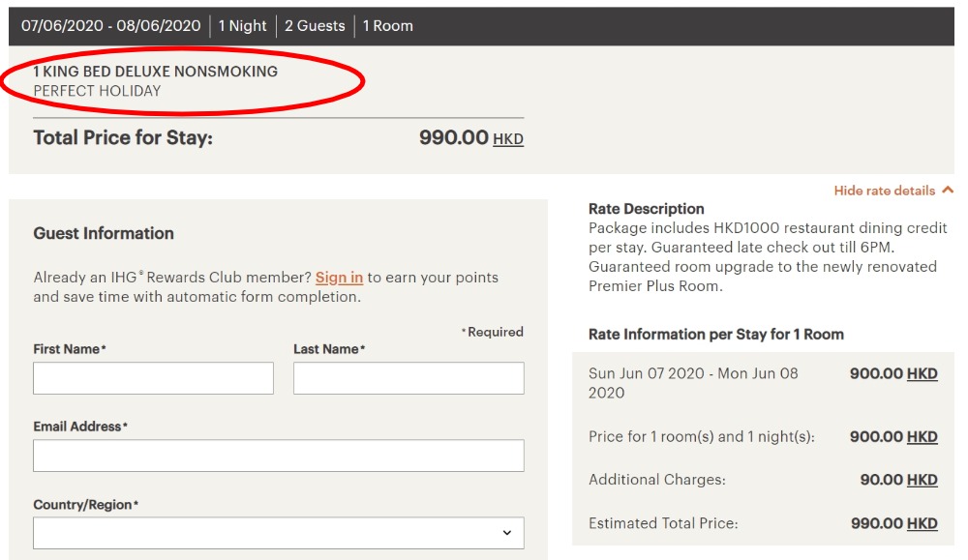968x560 pixels.
Task: Click HKD beside Estimated Total Price
Action: [x=923, y=523]
